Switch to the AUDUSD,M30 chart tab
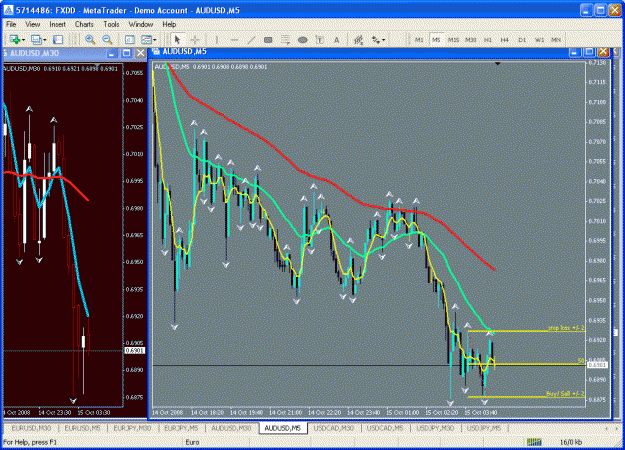Image resolution: width=625 pixels, height=450 pixels. click(x=231, y=428)
